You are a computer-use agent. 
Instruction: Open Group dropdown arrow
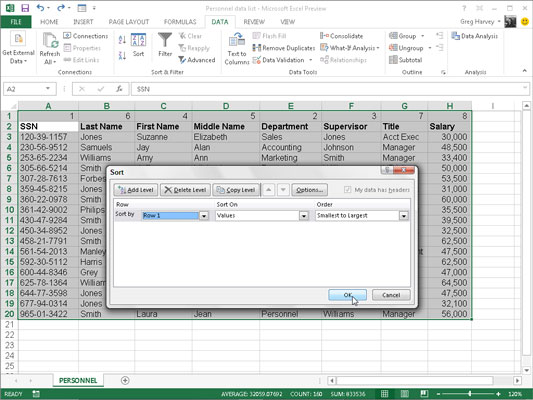[423, 36]
